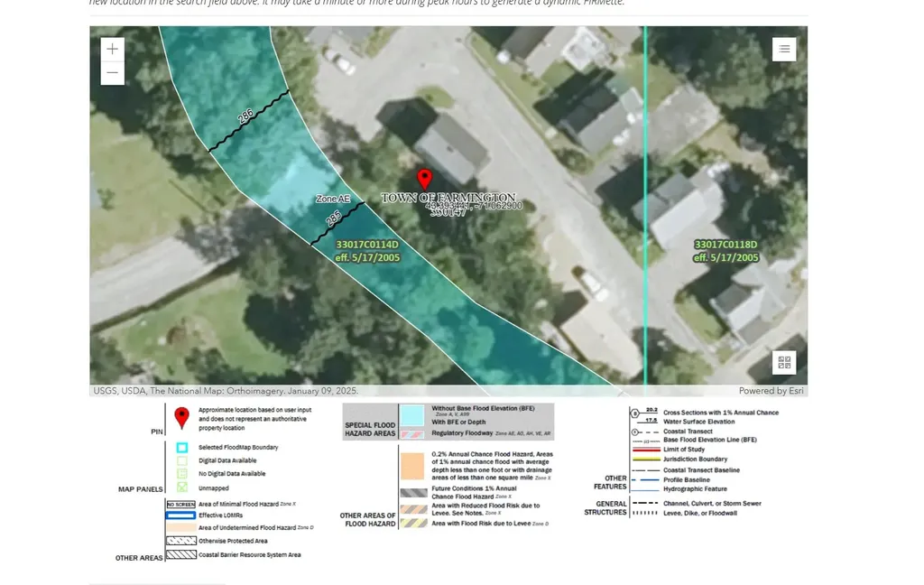Click the 285 base flood elevation label
The width and height of the screenshot is (924, 585).
click(x=334, y=218)
